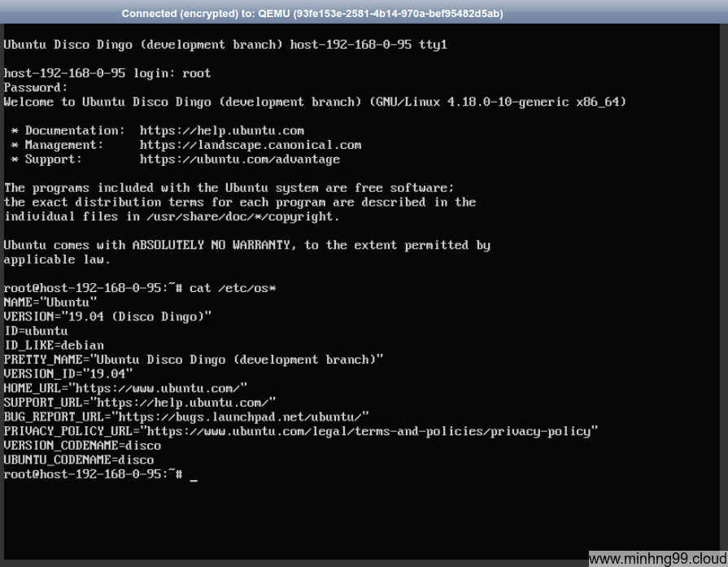Click the BUG_REPORT_URL output line
728x567 pixels.
pyautogui.click(x=186, y=417)
